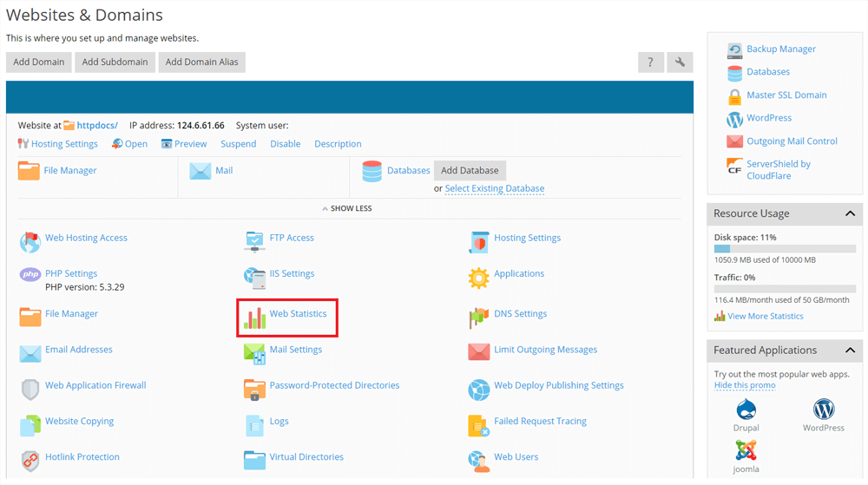Click the wrench settings button

[x=680, y=62]
